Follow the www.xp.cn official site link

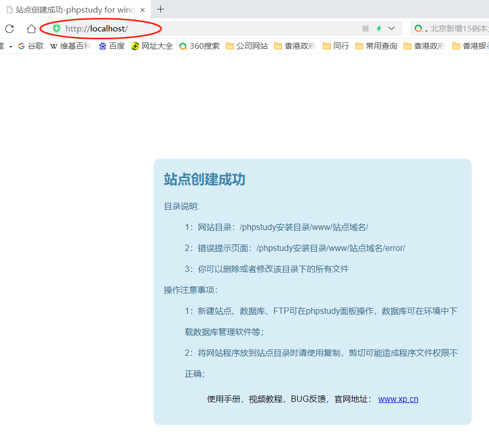point(398,399)
